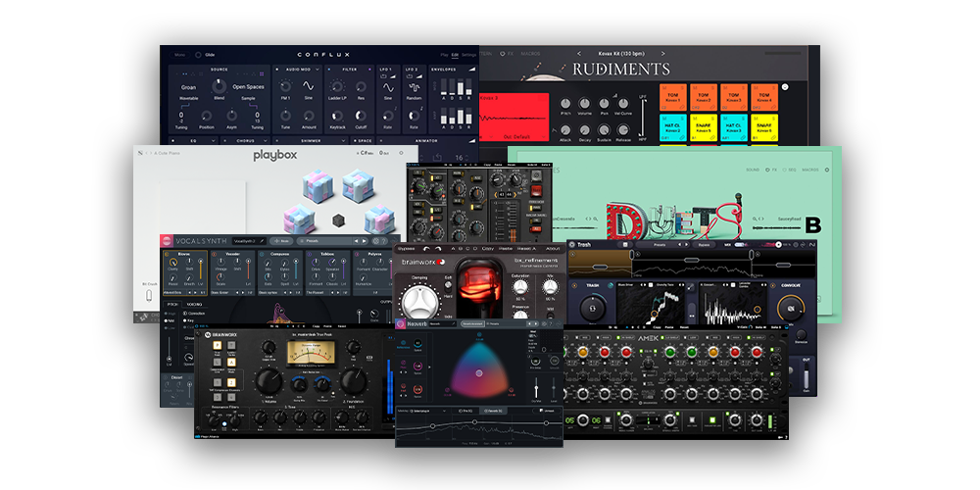Click the LPF/HPF filter slider in Rudiments
This screenshot has width=980, height=490.
(x=645, y=118)
